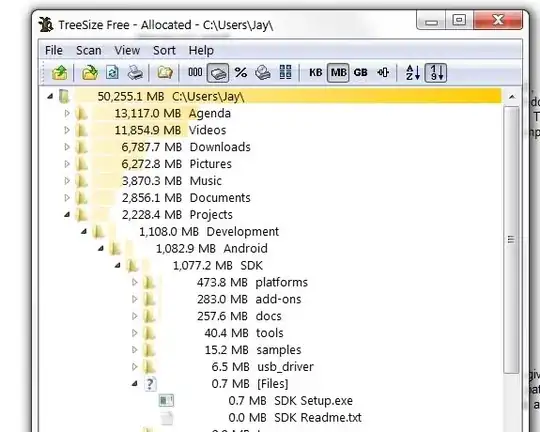The height and width of the screenshot is (432, 540).
Task: Open the View menu
Action: pos(127,50)
